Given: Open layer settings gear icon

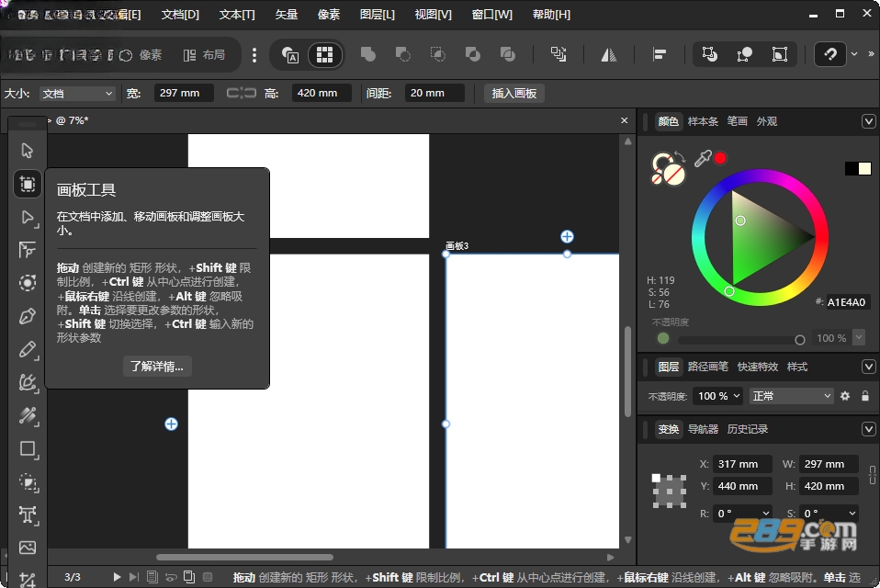Looking at the screenshot, I should point(845,396).
